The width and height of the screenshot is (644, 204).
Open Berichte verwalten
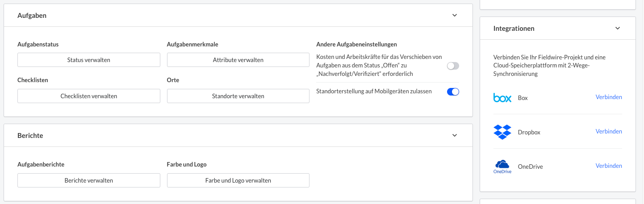(89, 180)
